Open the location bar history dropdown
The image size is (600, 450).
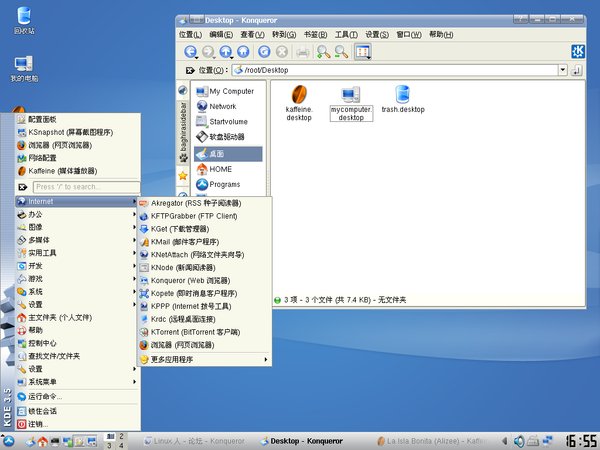[x=564, y=70]
